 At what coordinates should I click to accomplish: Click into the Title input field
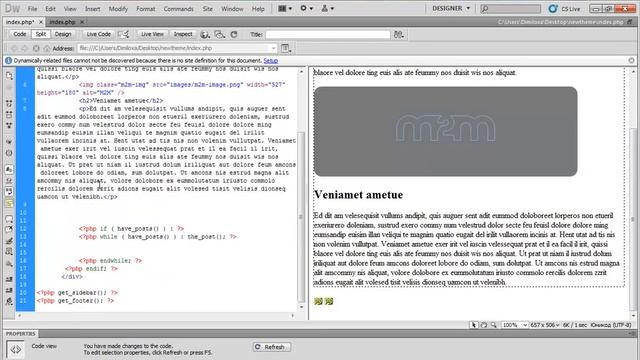pyautogui.click(x=328, y=35)
